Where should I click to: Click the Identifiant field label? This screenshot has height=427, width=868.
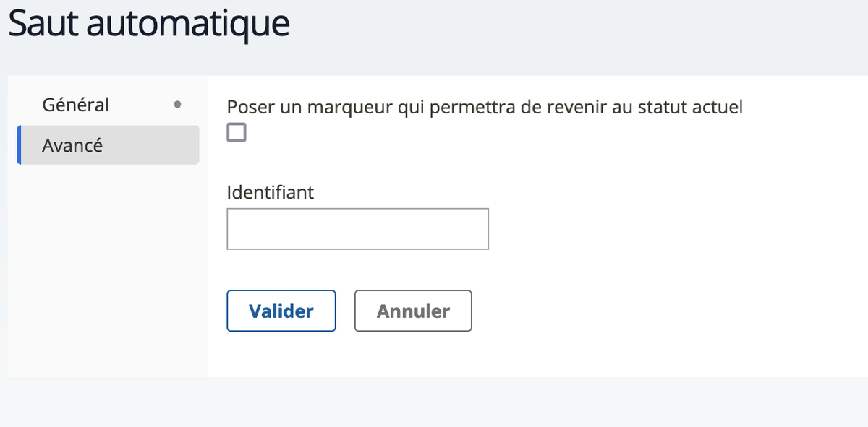(x=271, y=192)
